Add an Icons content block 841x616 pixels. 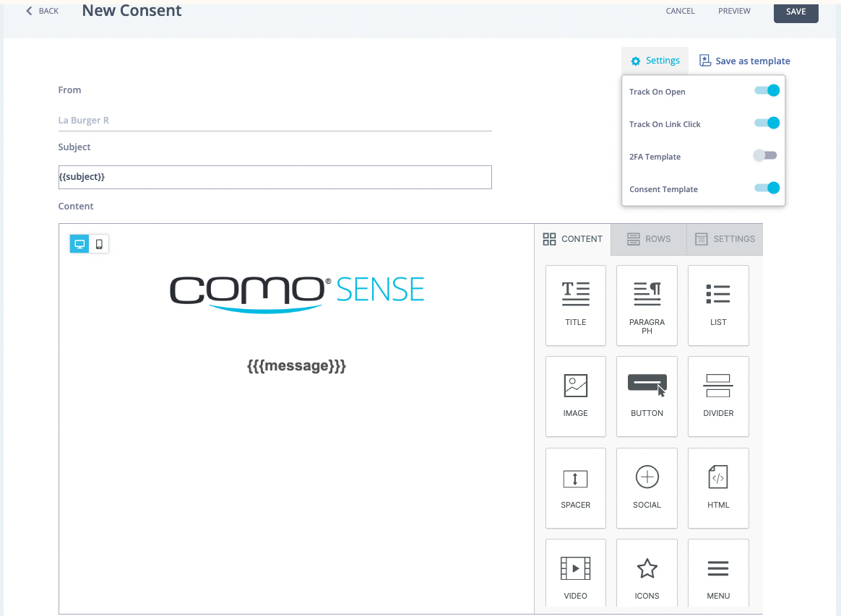click(647, 573)
